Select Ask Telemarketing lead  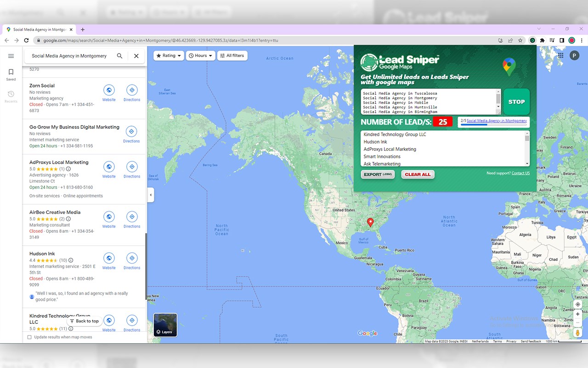[382, 164]
